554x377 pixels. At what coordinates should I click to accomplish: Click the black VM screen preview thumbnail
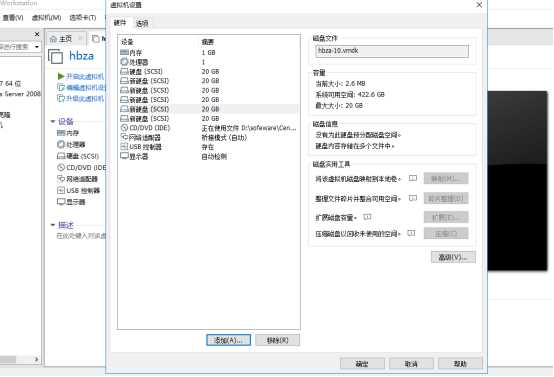click(518, 181)
